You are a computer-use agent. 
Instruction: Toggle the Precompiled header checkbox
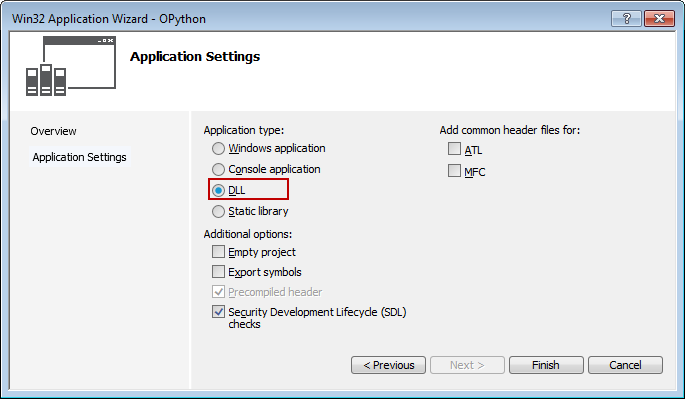coord(218,291)
